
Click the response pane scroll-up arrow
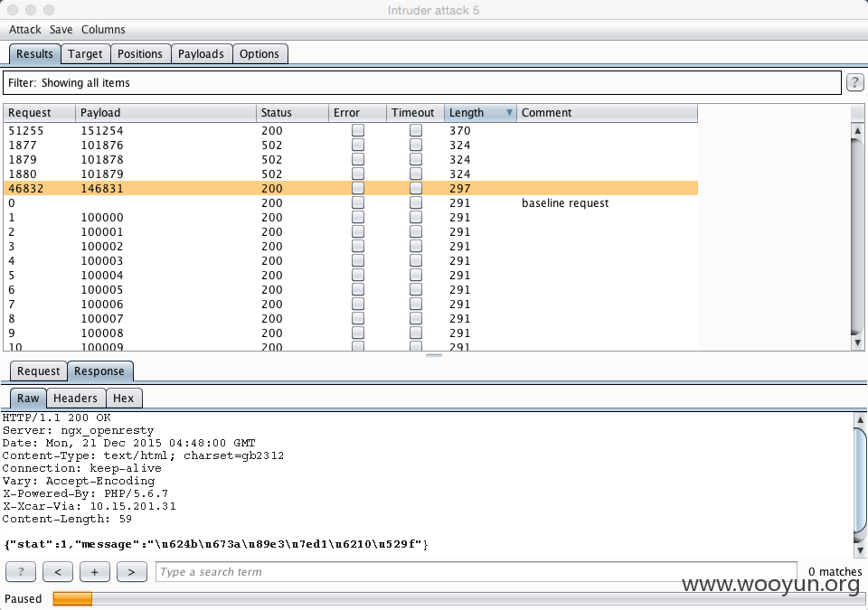click(x=860, y=419)
